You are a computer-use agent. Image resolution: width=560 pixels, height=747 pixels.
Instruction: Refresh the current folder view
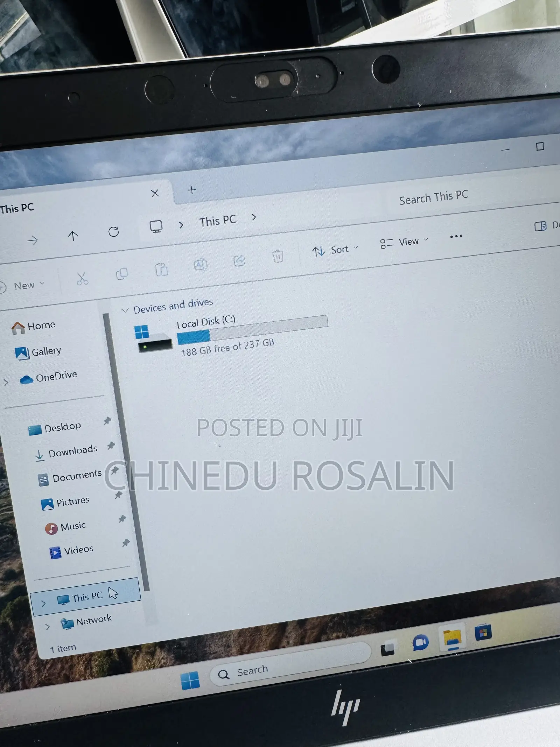coord(113,231)
